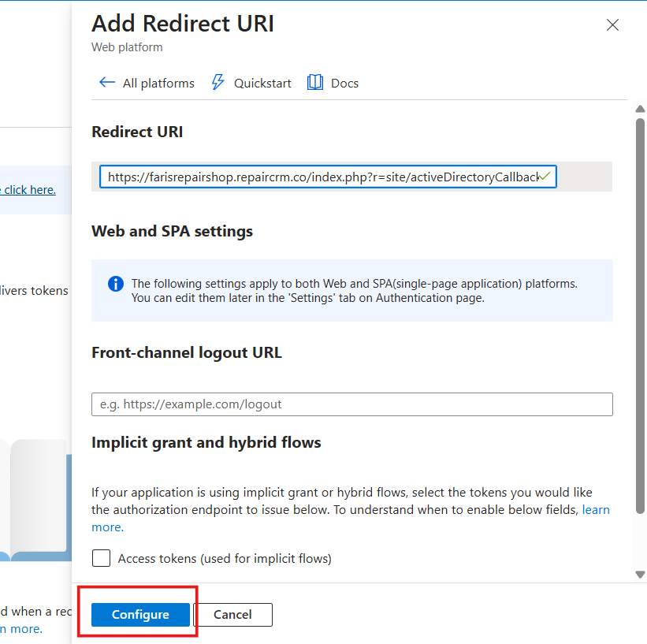Close the Add Redirect URI panel
Screen dimensions: 647x644
(612, 25)
